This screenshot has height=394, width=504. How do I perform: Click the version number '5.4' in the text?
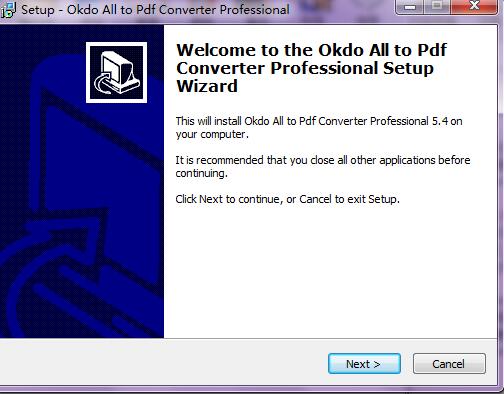440,121
